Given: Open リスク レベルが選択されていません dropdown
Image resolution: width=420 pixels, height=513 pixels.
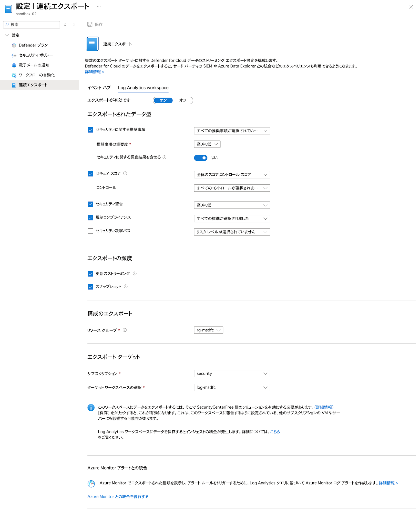Looking at the screenshot, I should [x=232, y=232].
